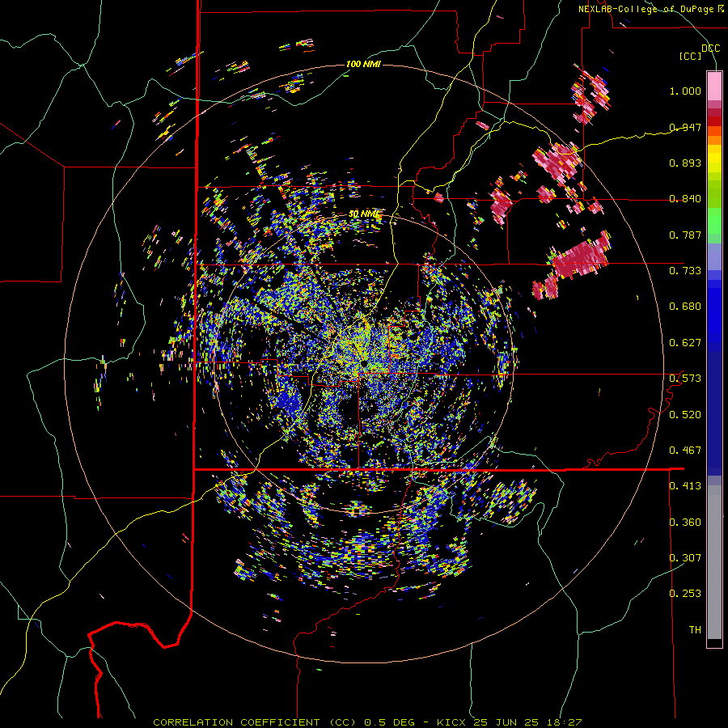
Task: Click the 0.947 legend value
Action: 685,127
